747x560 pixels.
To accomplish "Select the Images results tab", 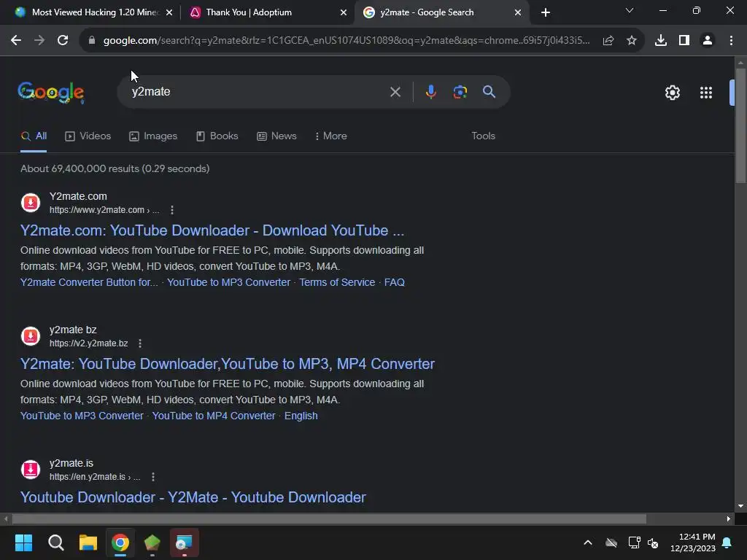I will (153, 136).
